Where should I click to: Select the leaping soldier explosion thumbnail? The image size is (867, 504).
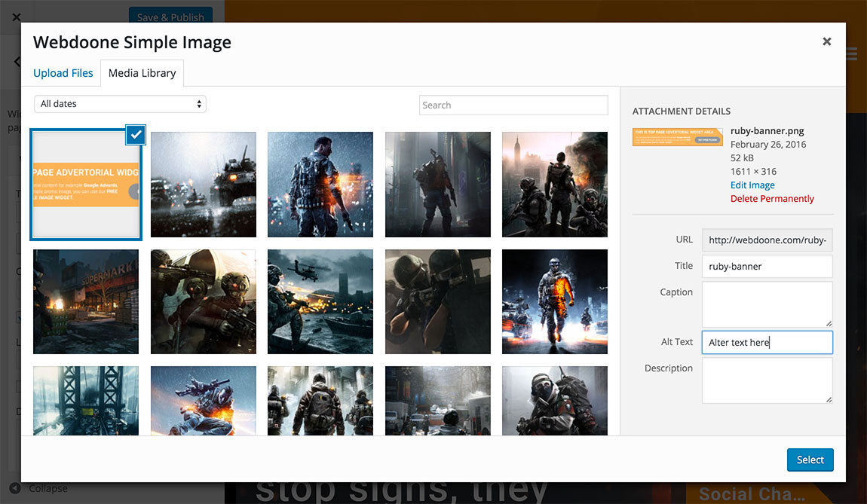click(x=204, y=401)
